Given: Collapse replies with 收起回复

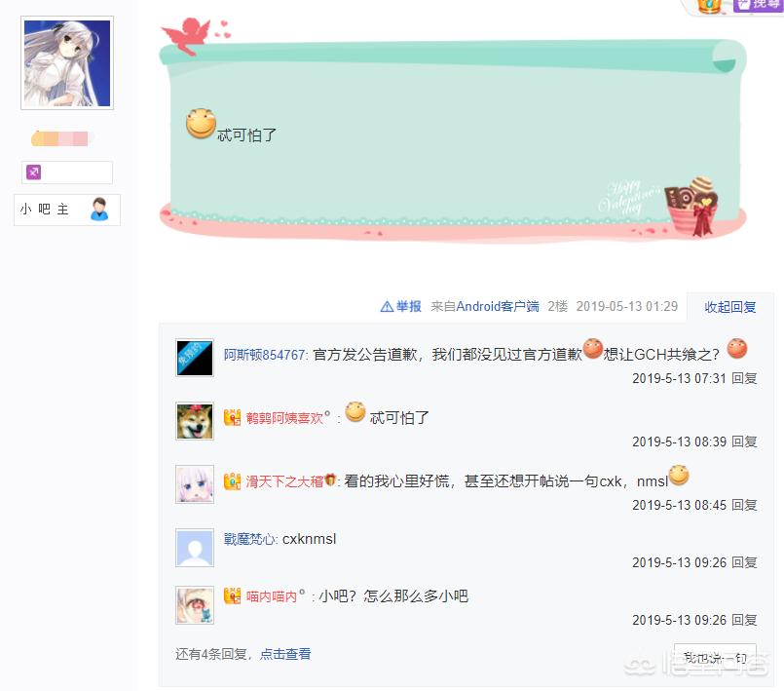Looking at the screenshot, I should tap(730, 307).
